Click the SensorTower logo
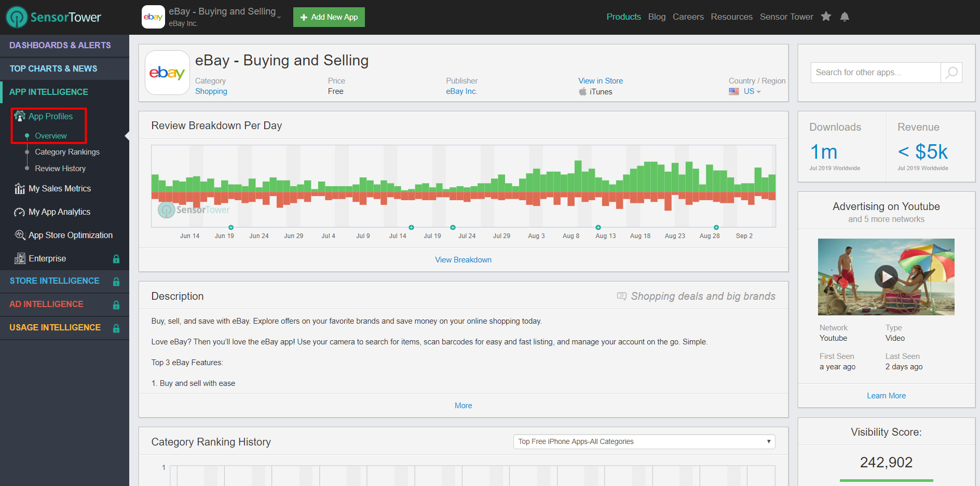980x486 pixels. [53, 17]
